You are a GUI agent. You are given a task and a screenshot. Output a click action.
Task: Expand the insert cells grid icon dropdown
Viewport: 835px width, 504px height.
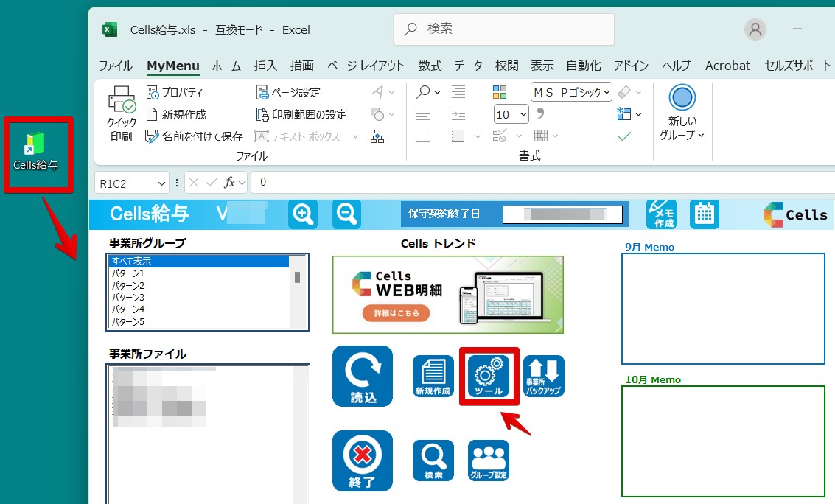click(x=638, y=114)
